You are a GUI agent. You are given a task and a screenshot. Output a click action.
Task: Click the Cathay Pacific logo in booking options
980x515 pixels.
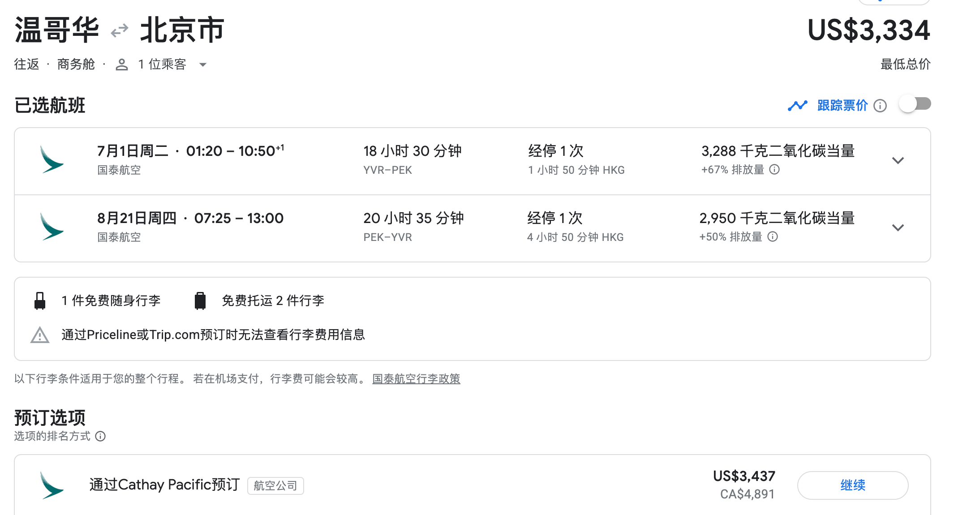tap(52, 485)
